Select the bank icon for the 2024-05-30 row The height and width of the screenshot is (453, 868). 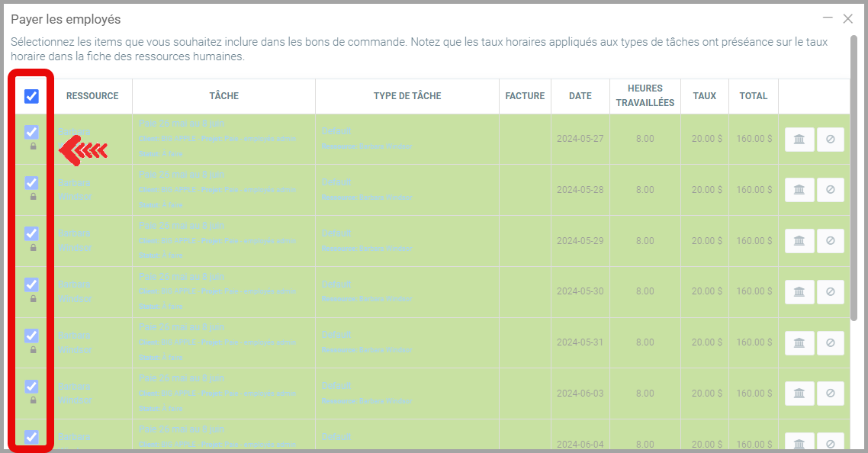pos(799,291)
